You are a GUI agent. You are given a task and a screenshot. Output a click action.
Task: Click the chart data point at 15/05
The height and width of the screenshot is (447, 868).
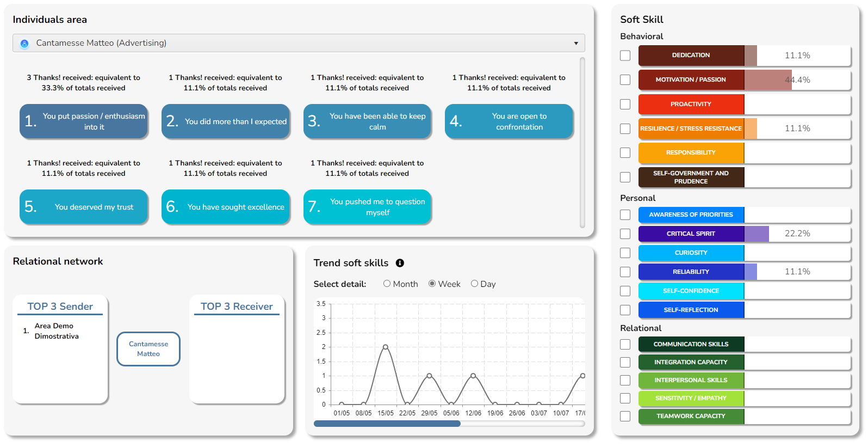click(x=386, y=347)
